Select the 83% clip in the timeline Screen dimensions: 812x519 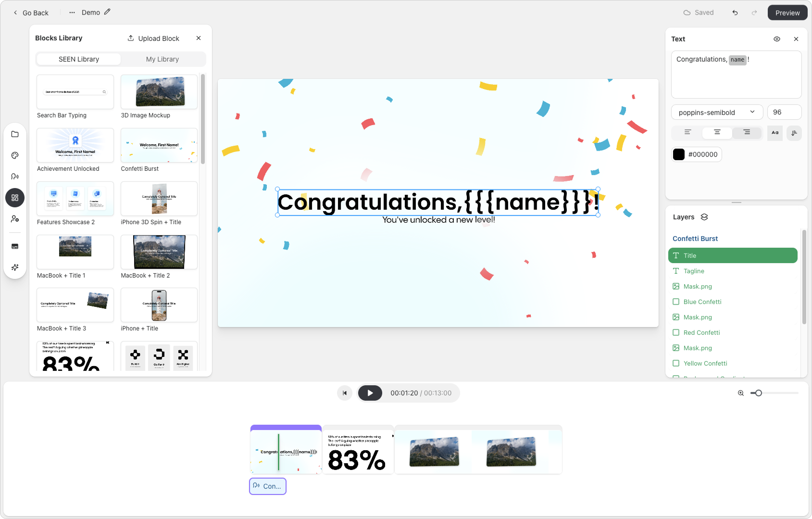pos(358,450)
